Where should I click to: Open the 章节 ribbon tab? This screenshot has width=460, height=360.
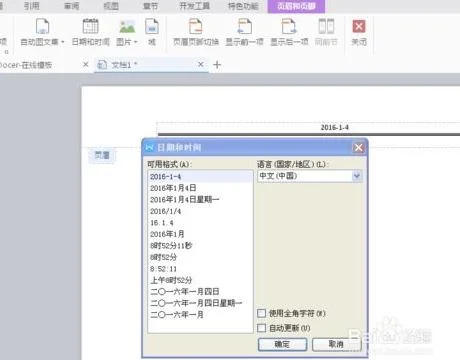(x=150, y=6)
